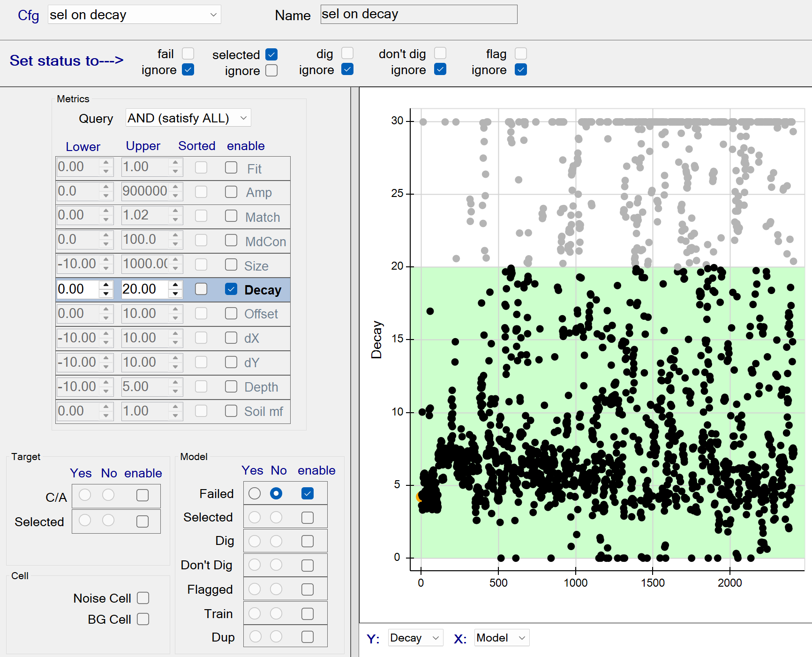
Task: Check the flag status checkbox
Action: coord(520,53)
